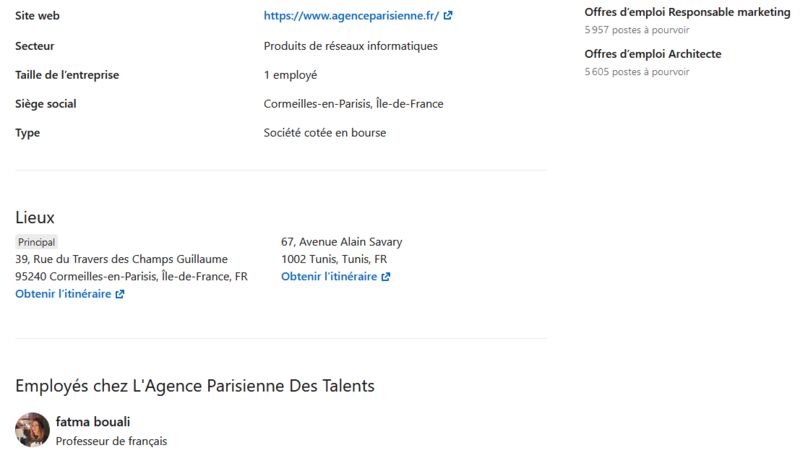Click the Cormeilles-en-Parisis headquarters value

[x=353, y=104]
